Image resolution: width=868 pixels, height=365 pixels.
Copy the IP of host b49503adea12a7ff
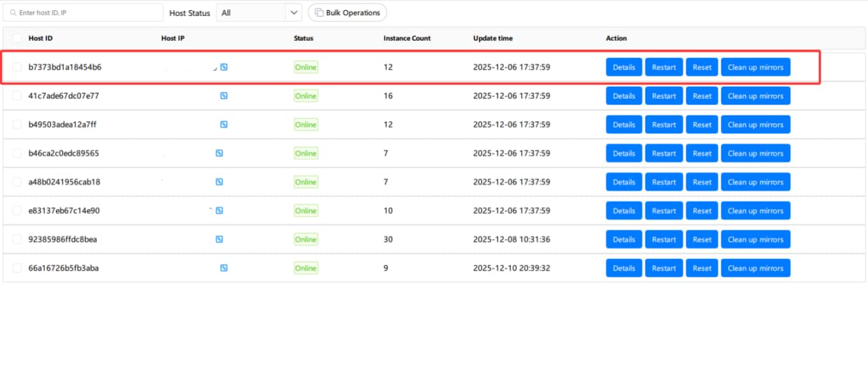click(224, 124)
